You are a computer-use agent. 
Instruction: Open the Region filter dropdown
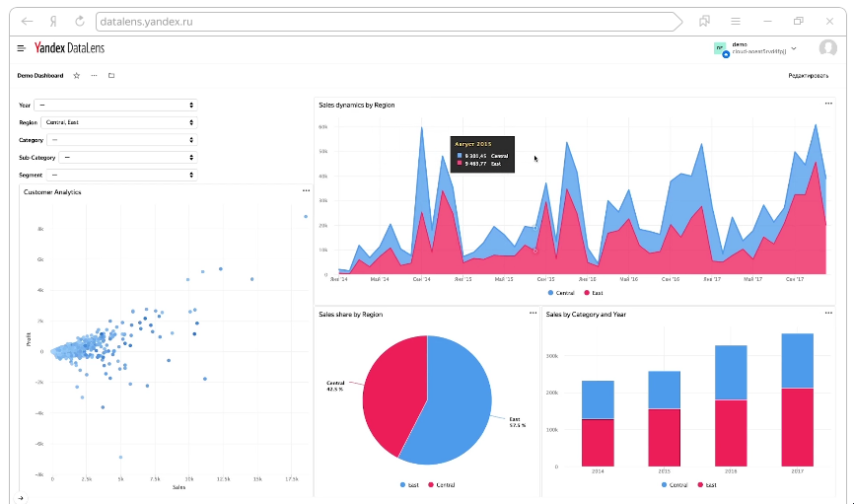tap(118, 122)
